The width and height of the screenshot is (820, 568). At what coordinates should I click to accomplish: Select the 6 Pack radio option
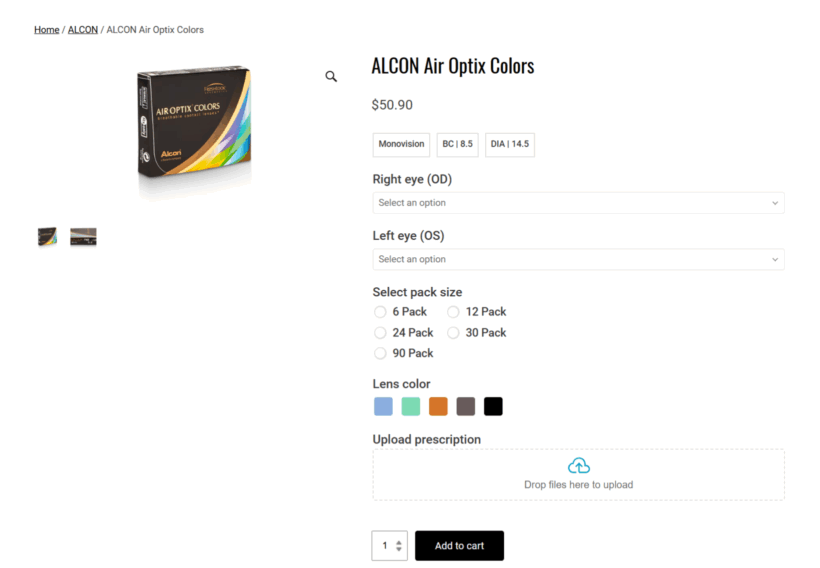pyautogui.click(x=380, y=312)
